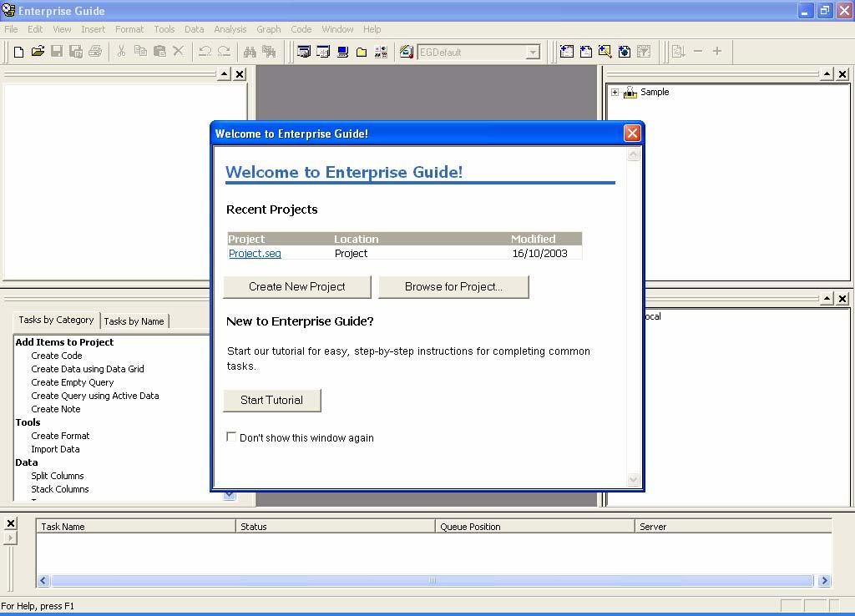Open the File menu
Screen dimensions: 855x616
click(11, 29)
